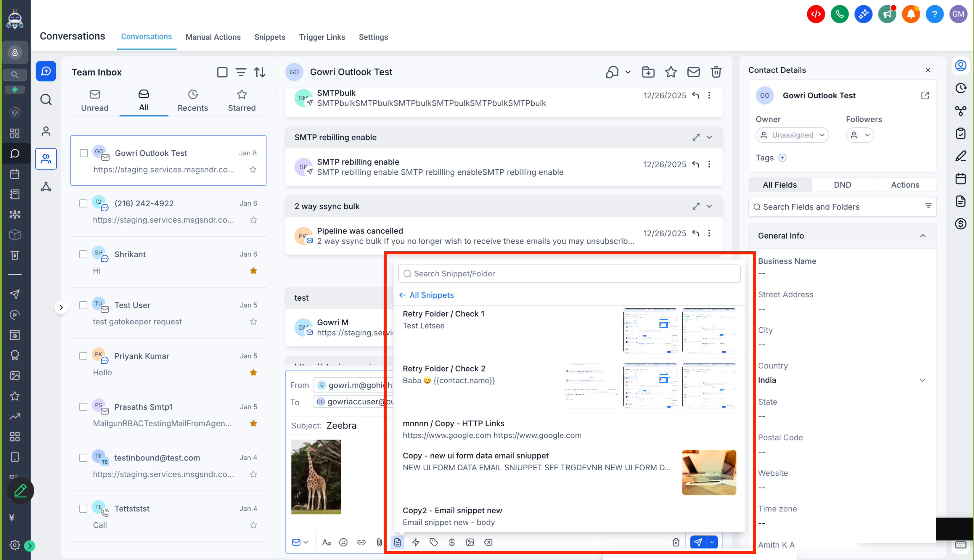
Task: Open send options dropdown arrow beside send button
Action: pos(712,542)
